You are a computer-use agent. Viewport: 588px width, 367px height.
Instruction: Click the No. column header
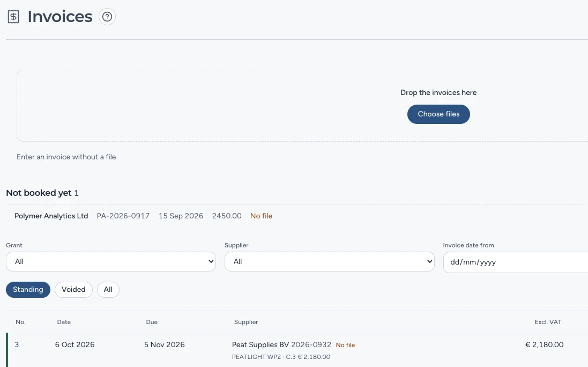[x=20, y=322]
